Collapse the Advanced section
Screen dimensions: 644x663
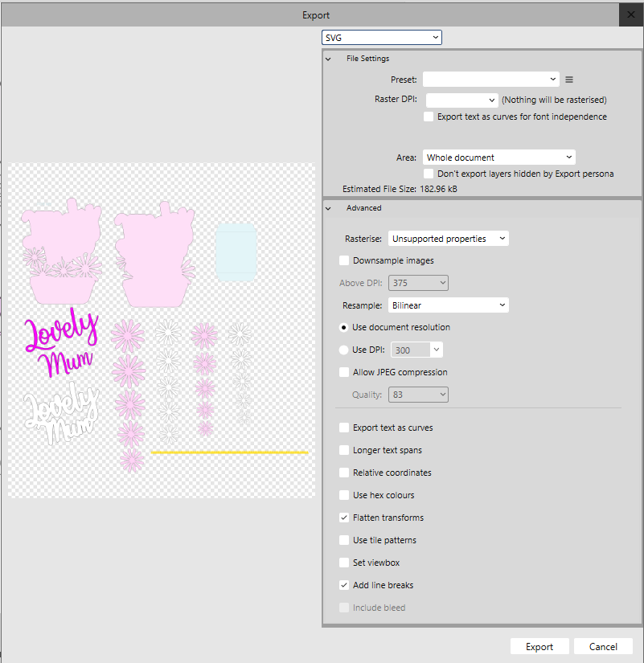click(328, 208)
